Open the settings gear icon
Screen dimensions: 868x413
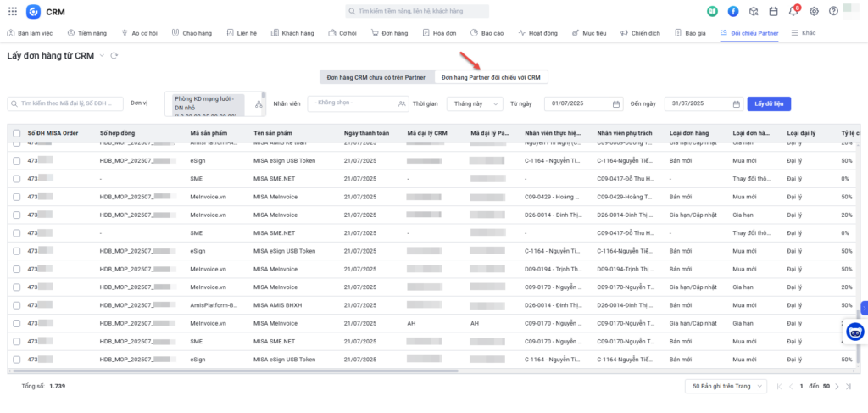click(x=814, y=11)
